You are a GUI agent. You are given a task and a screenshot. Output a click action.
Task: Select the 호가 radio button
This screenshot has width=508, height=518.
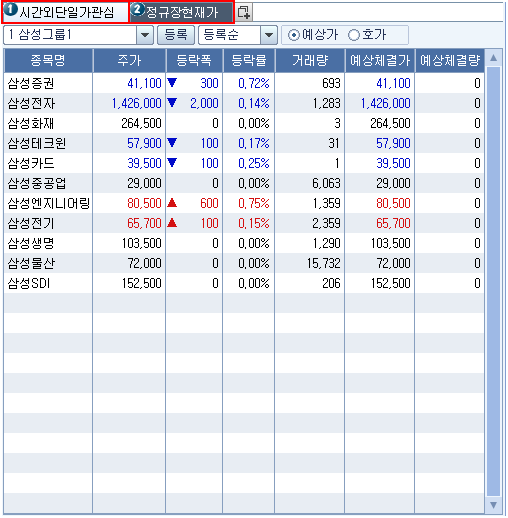click(x=354, y=35)
